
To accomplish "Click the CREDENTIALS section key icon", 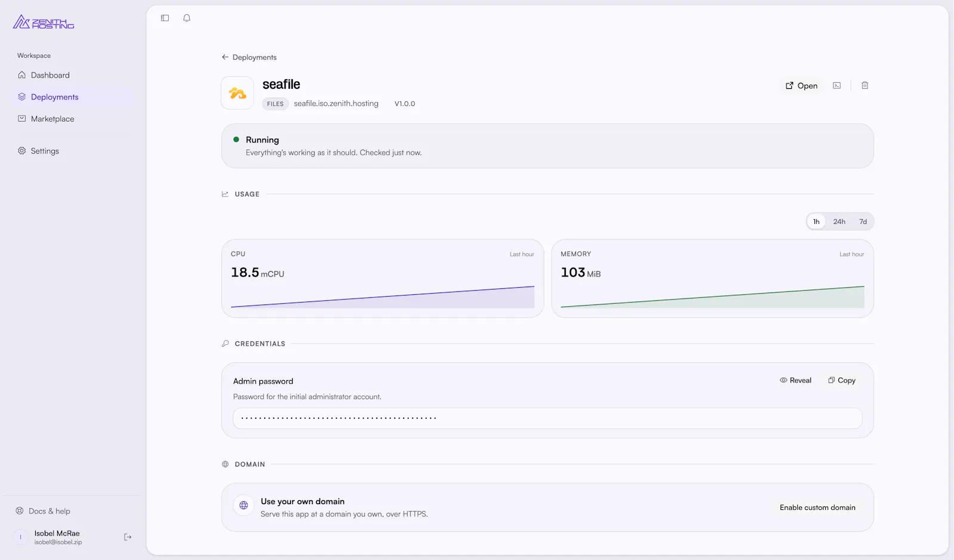I will click(x=225, y=344).
